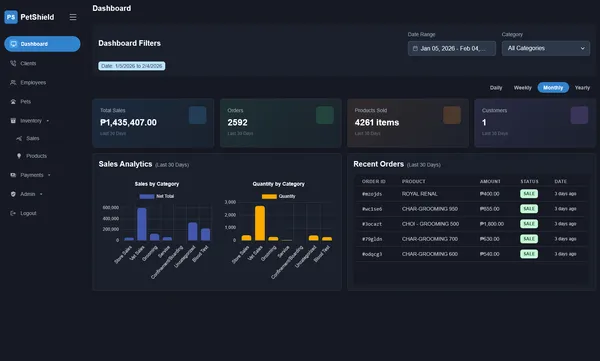Click product CHOI - GROOMING 500
This screenshot has width=600, height=361.
point(430,224)
